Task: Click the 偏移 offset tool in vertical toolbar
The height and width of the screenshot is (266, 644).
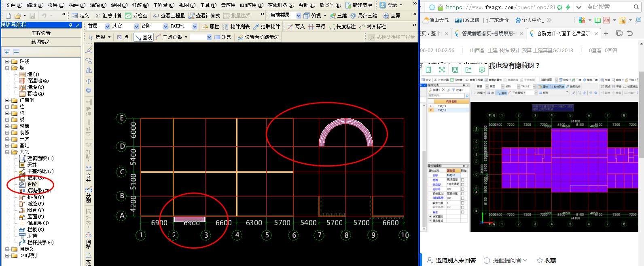Action: (89, 241)
